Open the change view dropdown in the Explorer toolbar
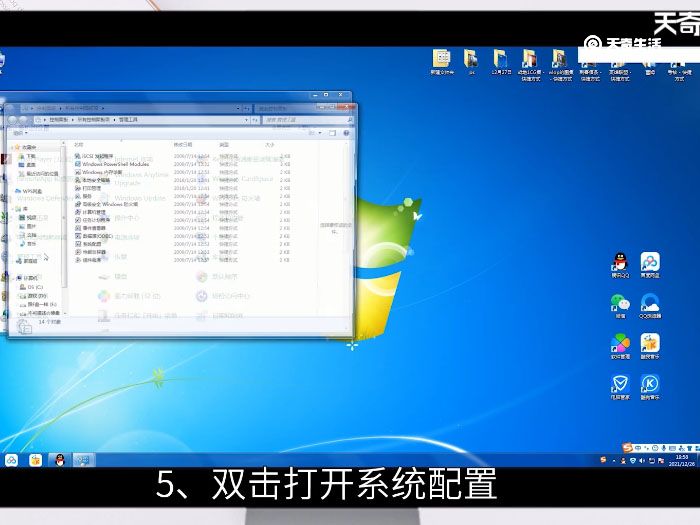This screenshot has height=525, width=700. 320,133
